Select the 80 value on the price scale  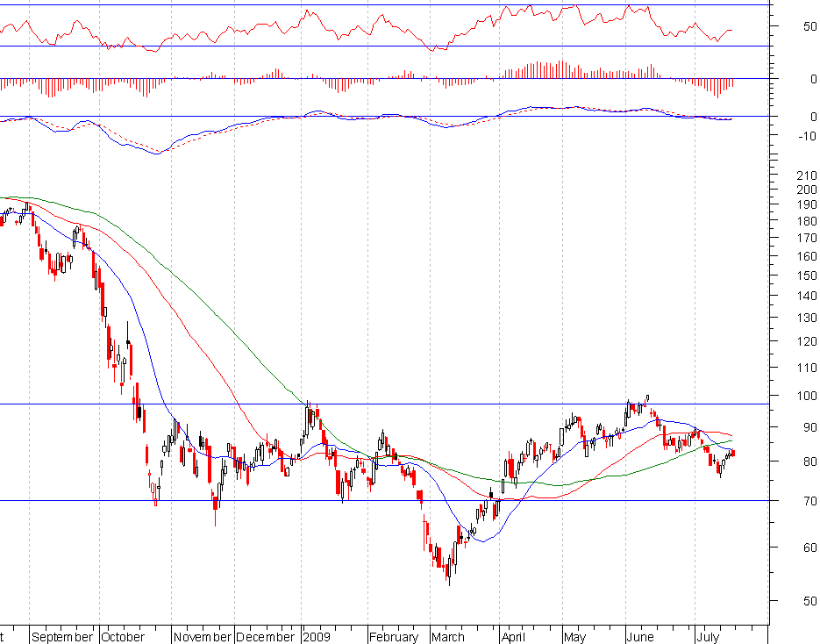tap(810, 462)
